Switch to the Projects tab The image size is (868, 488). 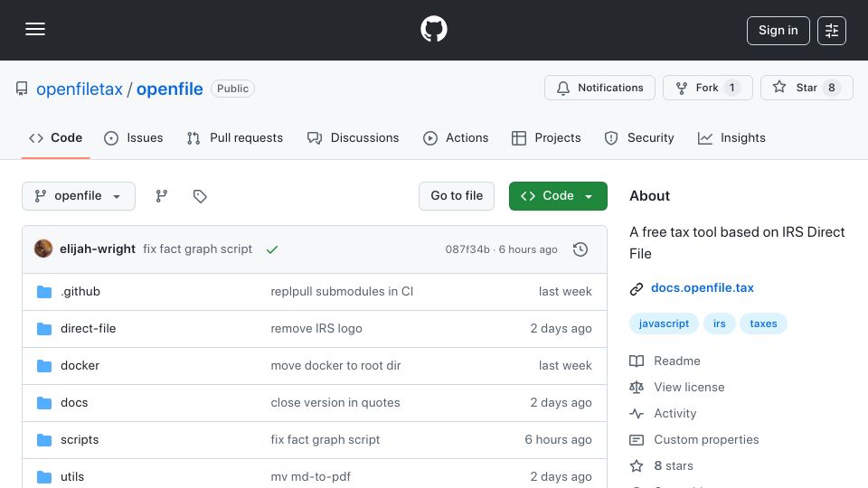546,137
